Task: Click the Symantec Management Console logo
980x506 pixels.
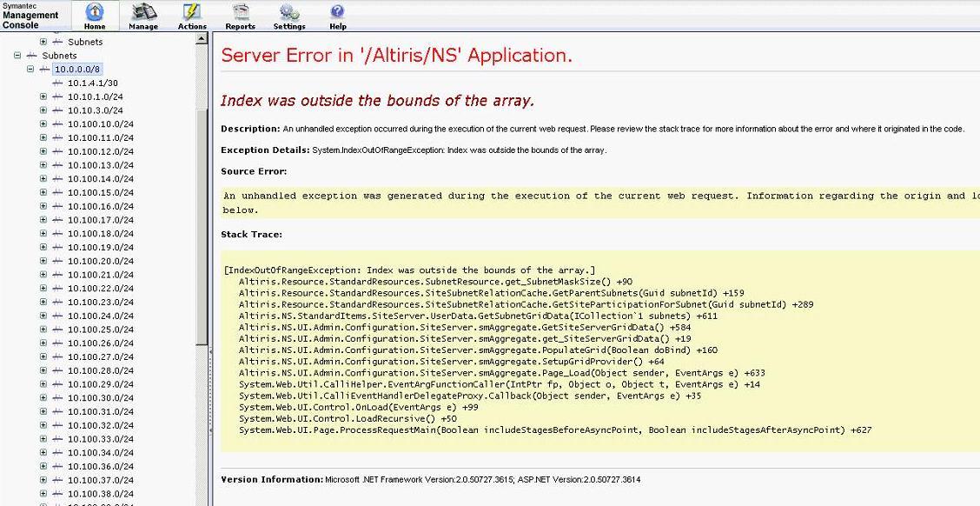Action: pos(30,15)
